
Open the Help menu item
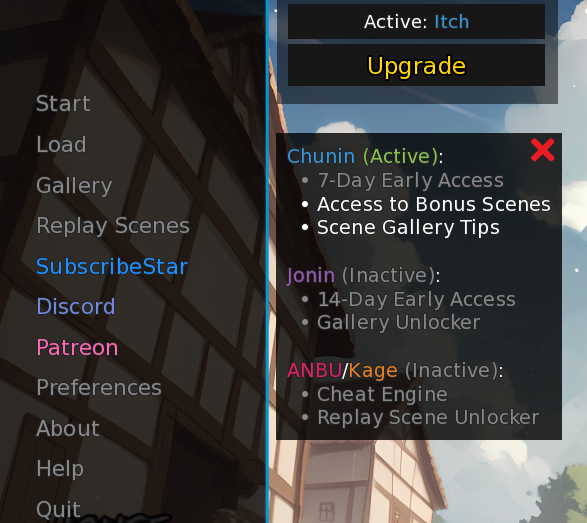coord(60,469)
